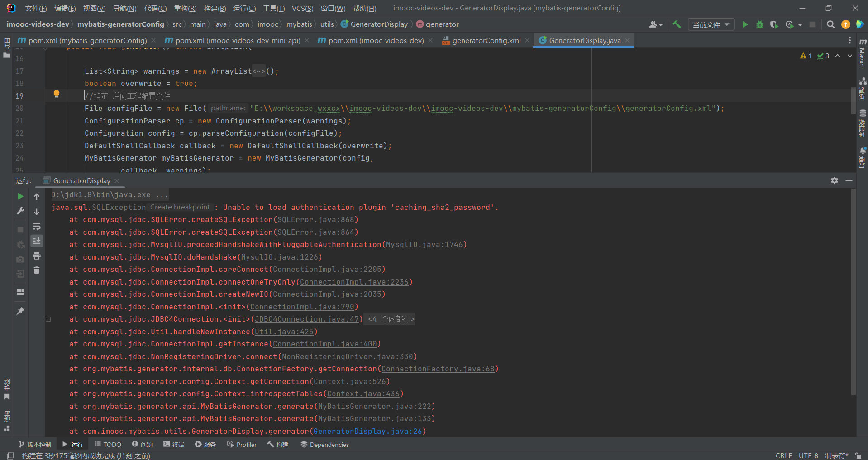
Task: Expand the folded diamond operator in ArrayList
Action: pyautogui.click(x=259, y=71)
